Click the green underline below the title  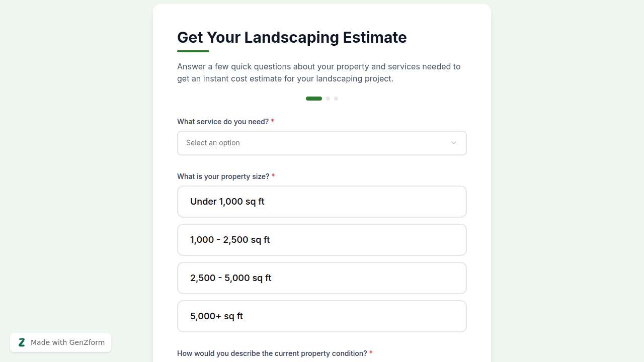click(x=193, y=50)
